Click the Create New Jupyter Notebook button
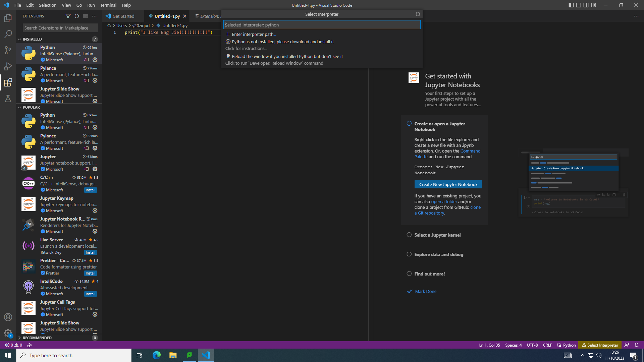The height and width of the screenshot is (362, 644). 448,184
